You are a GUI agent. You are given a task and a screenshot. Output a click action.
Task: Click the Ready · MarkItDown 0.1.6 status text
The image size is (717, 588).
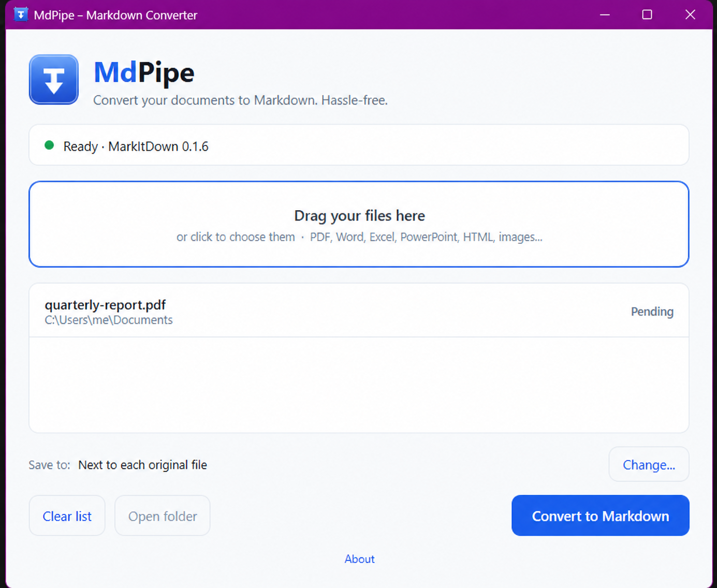(136, 146)
